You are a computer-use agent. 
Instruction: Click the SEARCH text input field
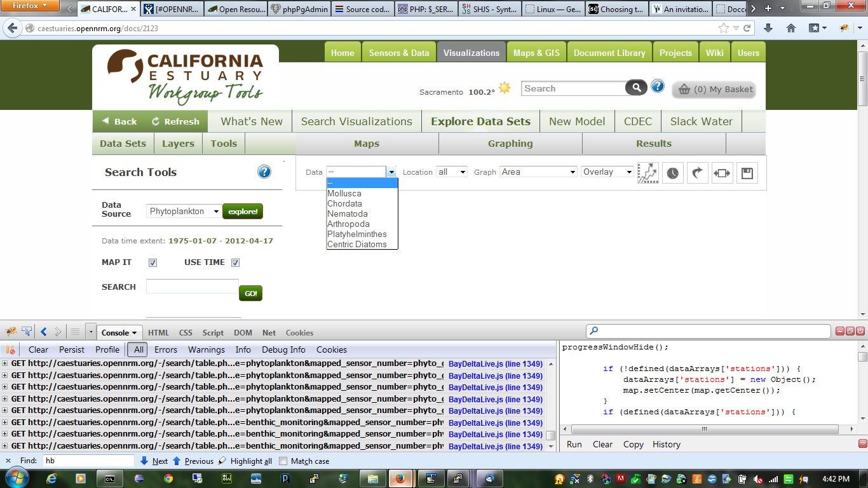[193, 286]
